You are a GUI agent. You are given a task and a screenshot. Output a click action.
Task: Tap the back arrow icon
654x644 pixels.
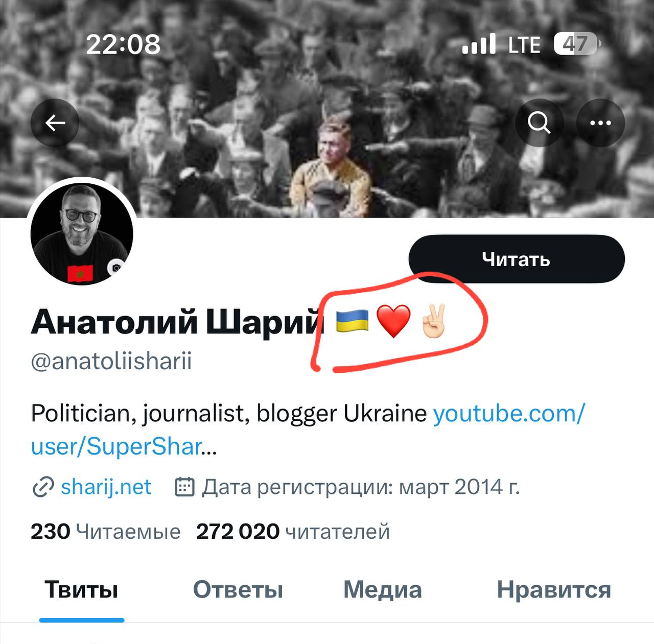tap(55, 123)
